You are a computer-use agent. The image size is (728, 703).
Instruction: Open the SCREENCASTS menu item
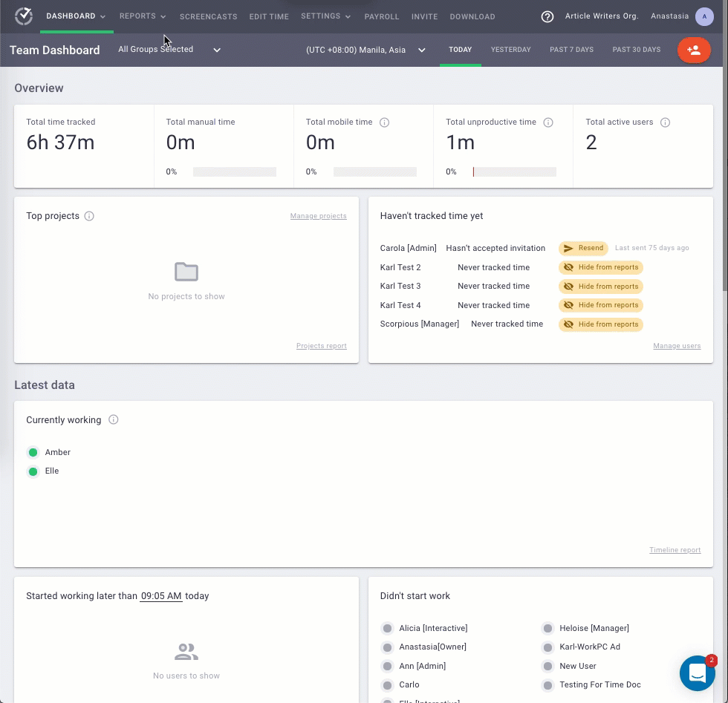point(208,16)
